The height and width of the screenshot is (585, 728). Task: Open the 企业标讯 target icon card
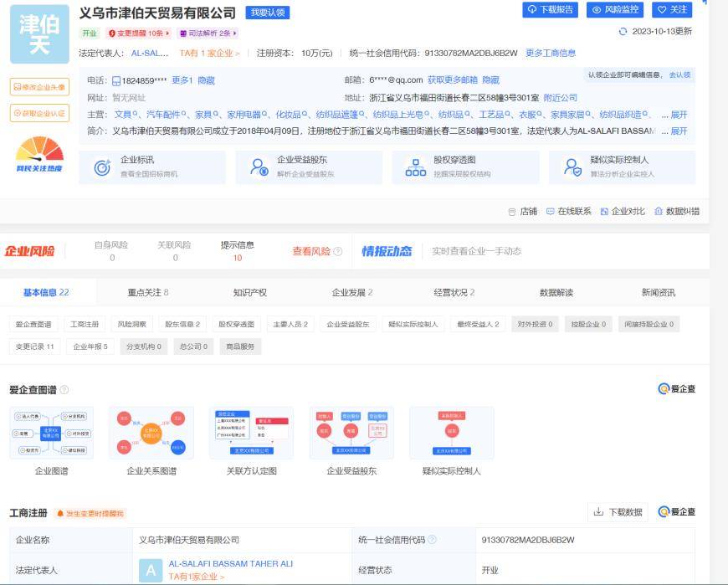coord(152,167)
